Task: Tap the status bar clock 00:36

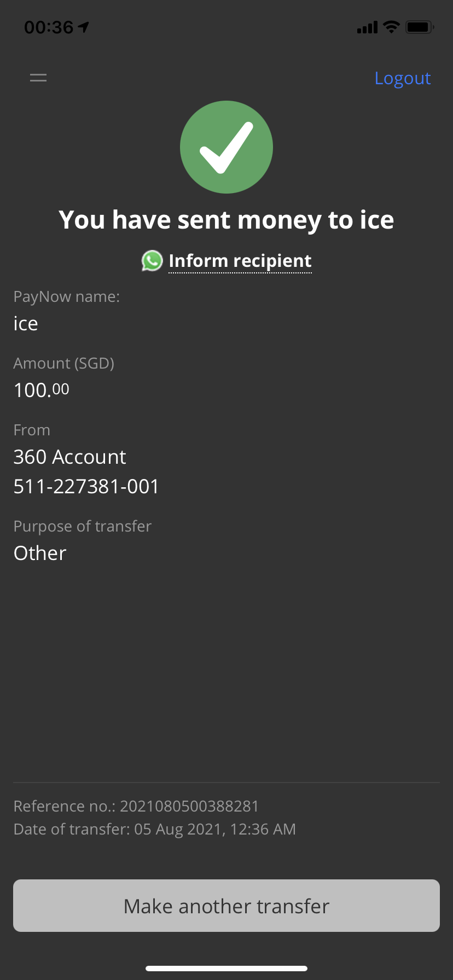Action: 49,27
